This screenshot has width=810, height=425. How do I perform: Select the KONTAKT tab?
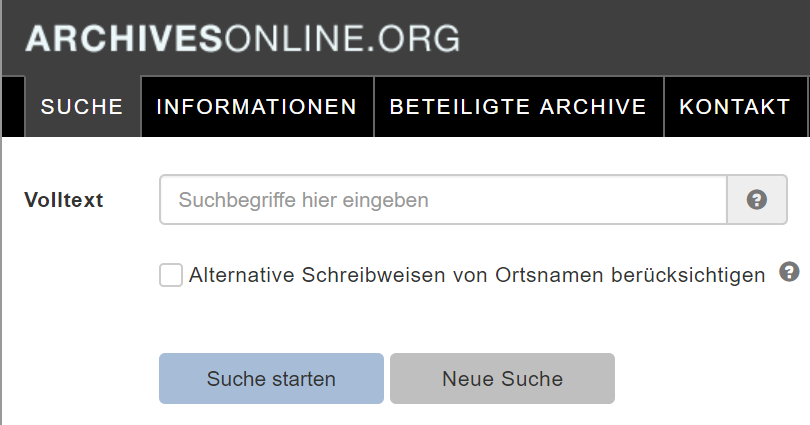coord(735,106)
